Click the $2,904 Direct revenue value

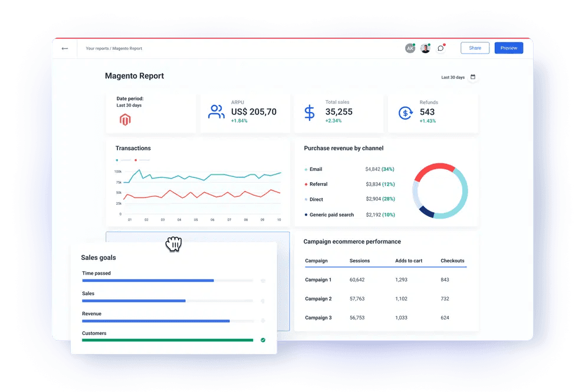pyautogui.click(x=373, y=199)
